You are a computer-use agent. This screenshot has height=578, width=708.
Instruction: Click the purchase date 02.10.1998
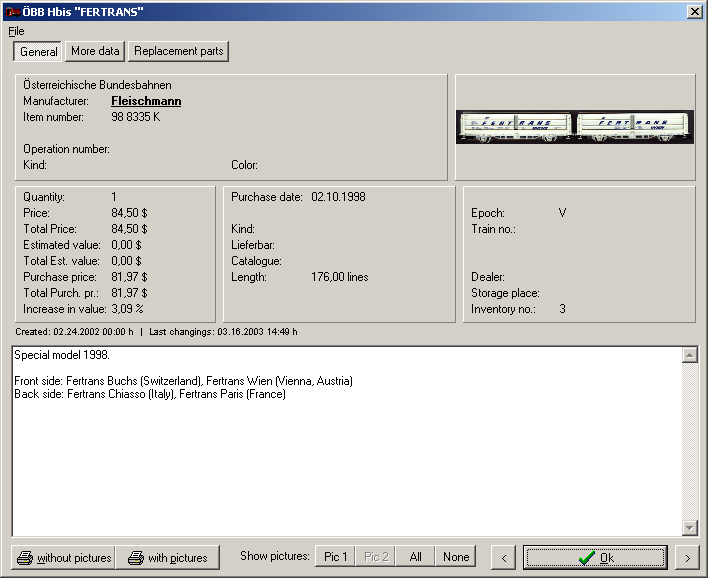pyautogui.click(x=338, y=197)
